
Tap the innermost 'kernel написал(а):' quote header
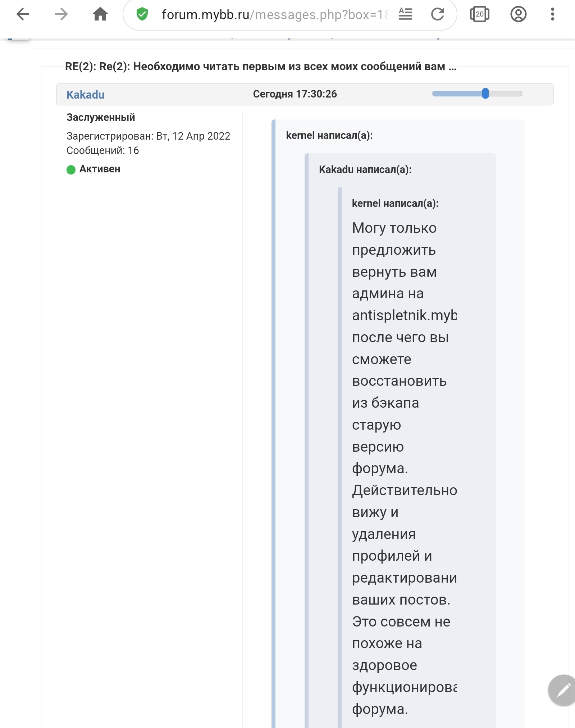pos(395,203)
